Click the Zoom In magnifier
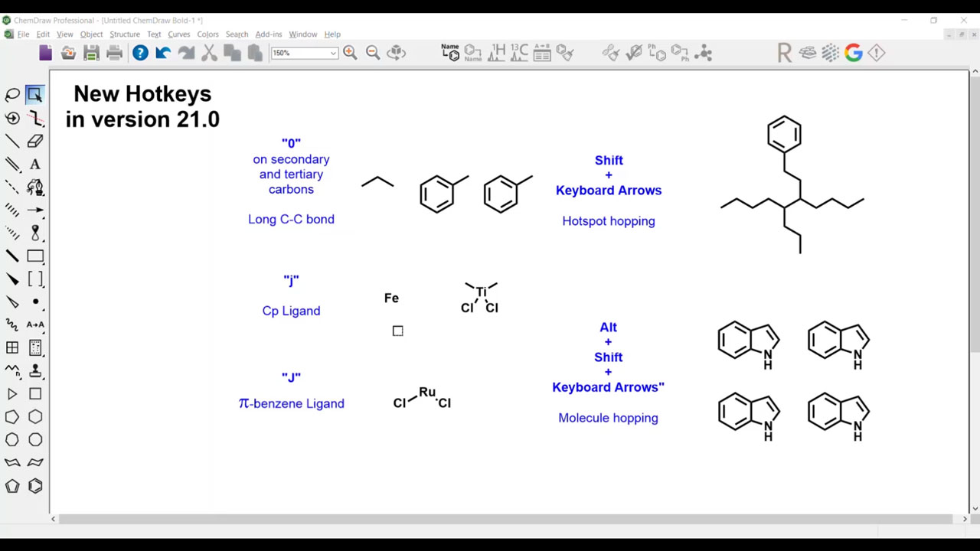The image size is (980, 551). point(350,53)
